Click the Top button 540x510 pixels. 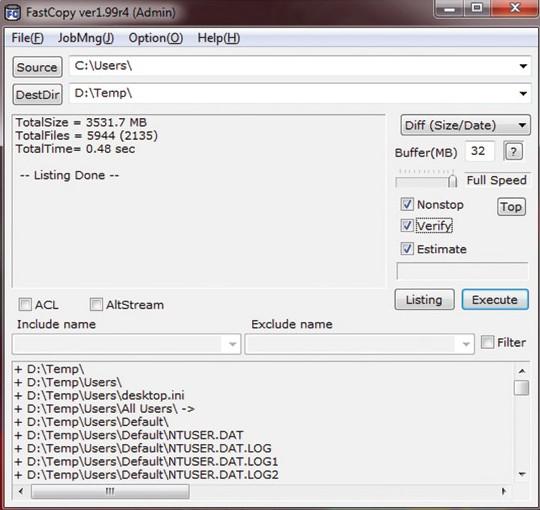pos(511,207)
